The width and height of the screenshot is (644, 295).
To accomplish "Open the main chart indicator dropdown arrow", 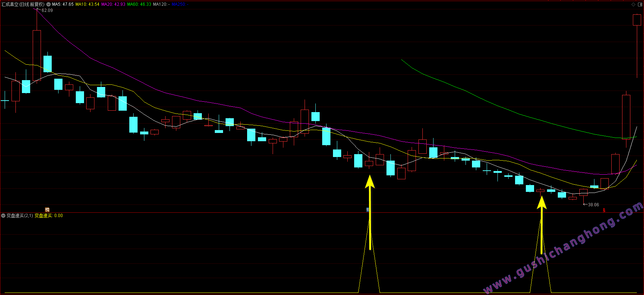I will click(48, 4).
